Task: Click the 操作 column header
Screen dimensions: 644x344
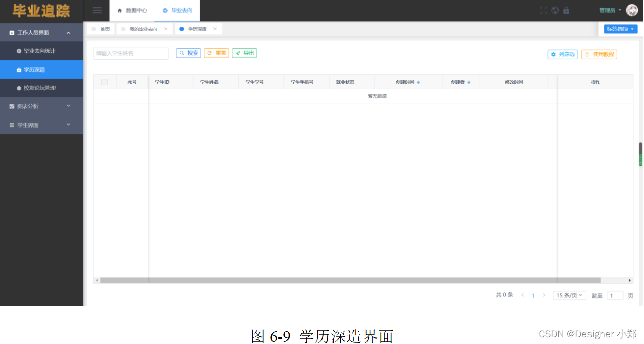Action: 596,82
